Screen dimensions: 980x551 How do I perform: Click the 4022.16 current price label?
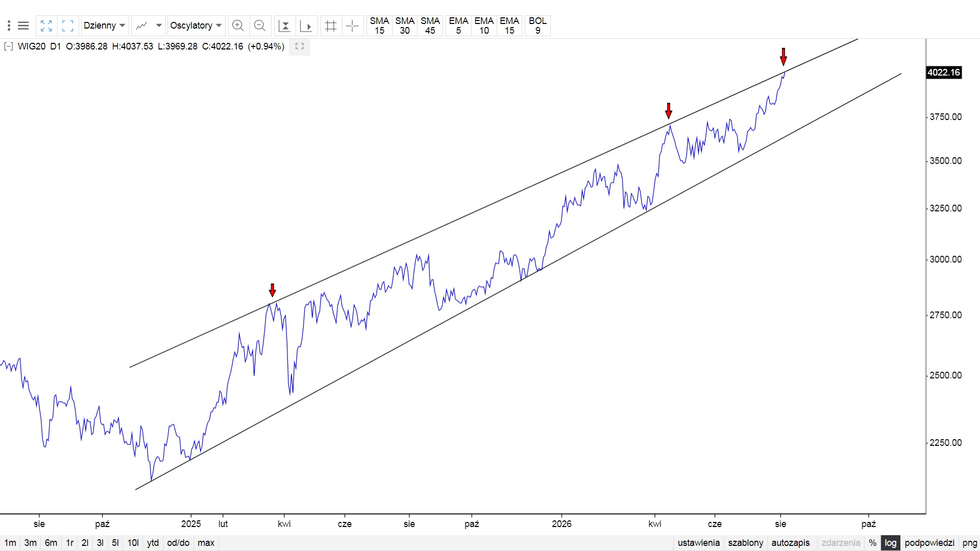pos(944,72)
